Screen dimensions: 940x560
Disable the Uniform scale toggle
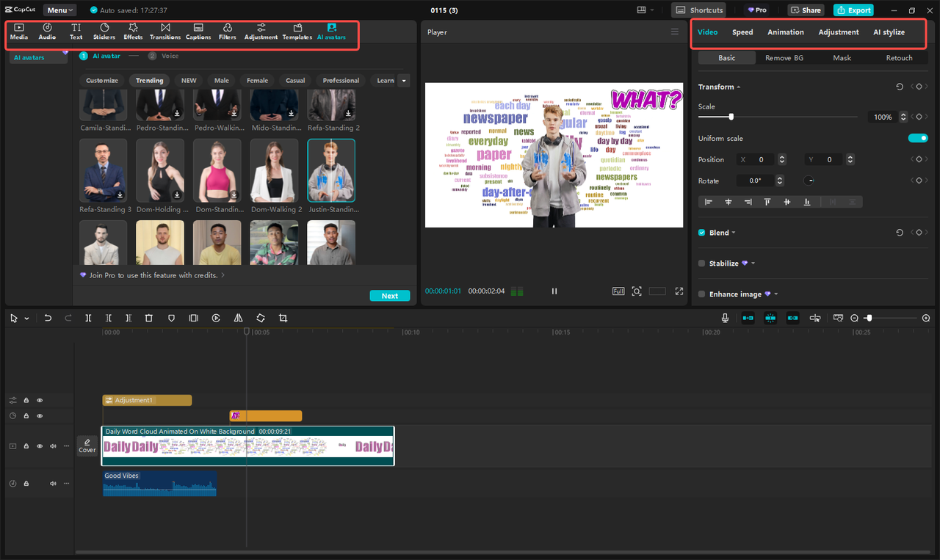[918, 137]
